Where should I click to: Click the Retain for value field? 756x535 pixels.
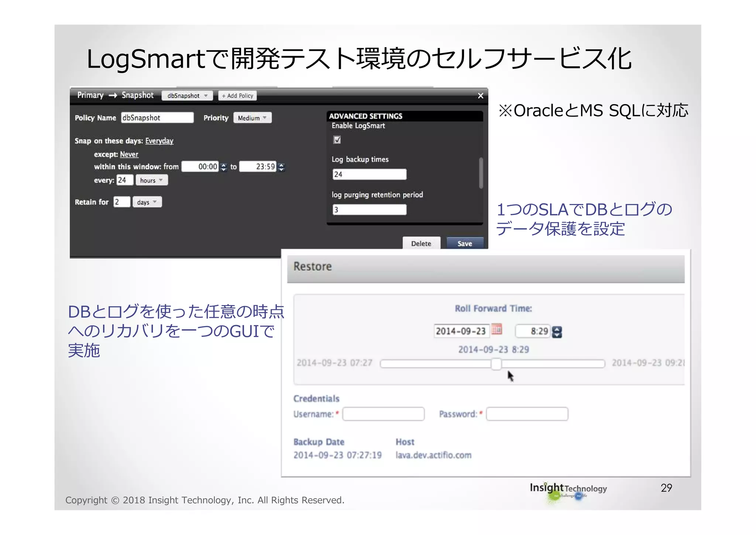(x=122, y=202)
